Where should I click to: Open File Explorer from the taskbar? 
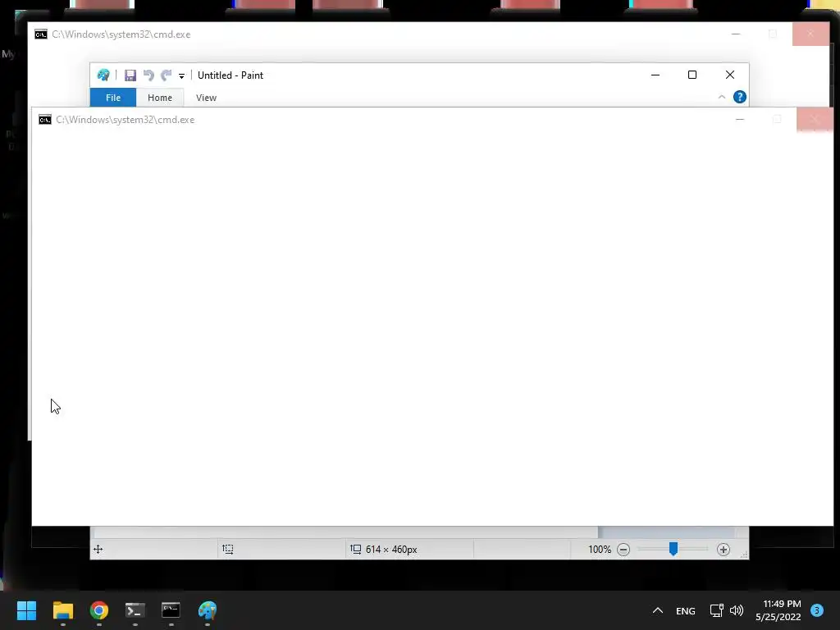[62, 610]
